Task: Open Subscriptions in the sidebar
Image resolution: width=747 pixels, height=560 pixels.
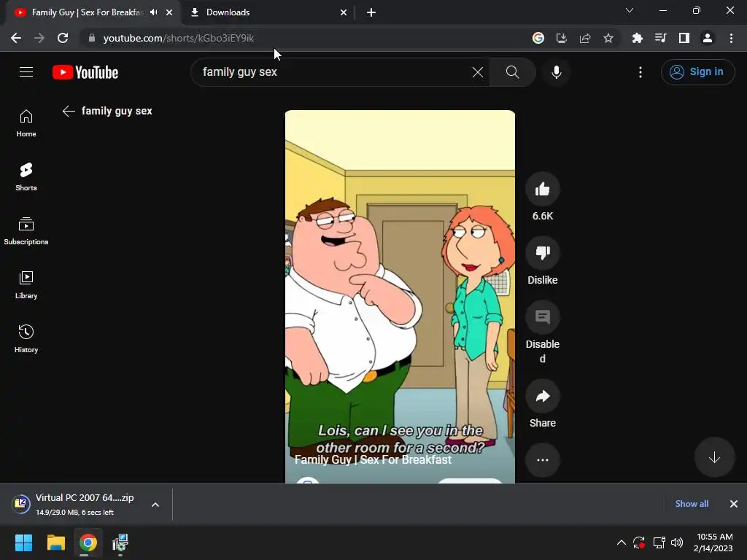Action: pyautogui.click(x=26, y=231)
